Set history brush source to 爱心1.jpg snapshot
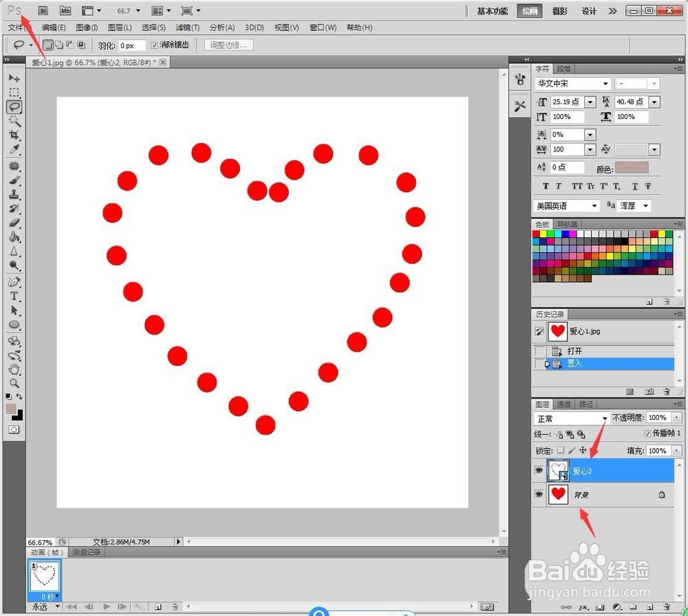Screen dimensions: 688x616 tap(539, 332)
